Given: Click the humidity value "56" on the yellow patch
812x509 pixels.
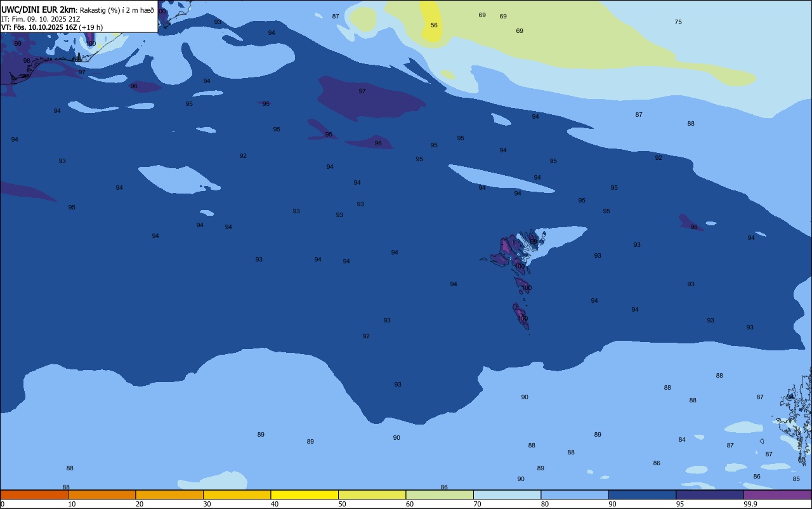Looking at the screenshot, I should coord(434,25).
